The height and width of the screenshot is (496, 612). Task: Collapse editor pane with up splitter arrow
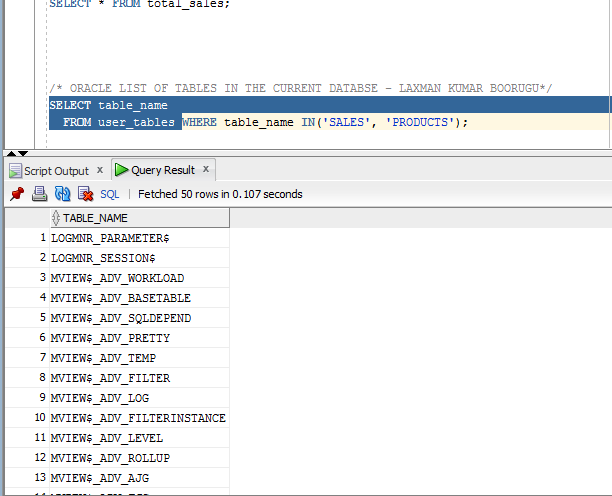click(11, 153)
